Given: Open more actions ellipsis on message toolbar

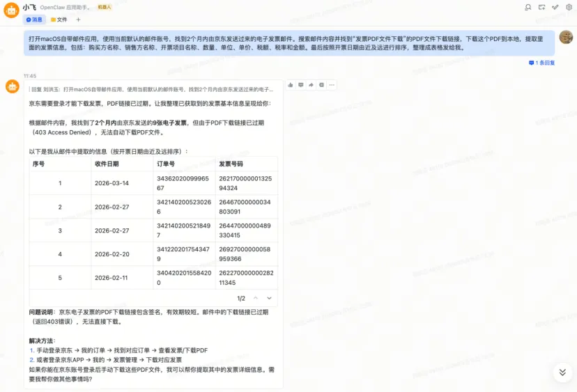Looking at the screenshot, I should [x=332, y=85].
